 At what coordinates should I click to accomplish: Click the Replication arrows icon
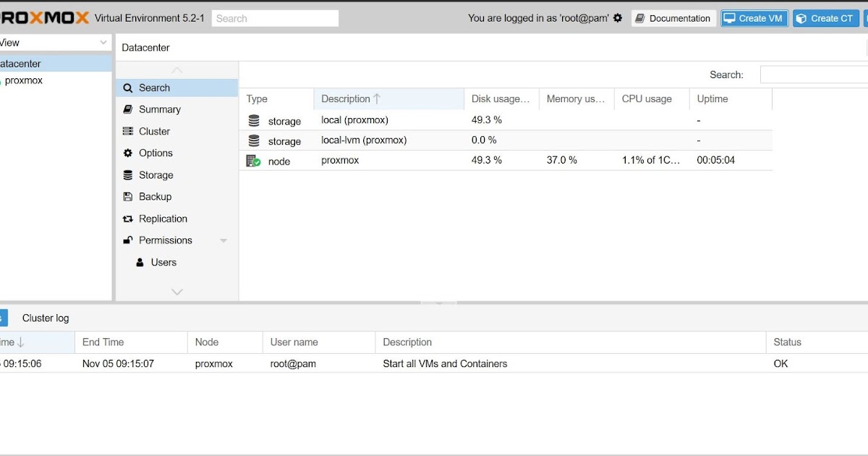point(128,219)
